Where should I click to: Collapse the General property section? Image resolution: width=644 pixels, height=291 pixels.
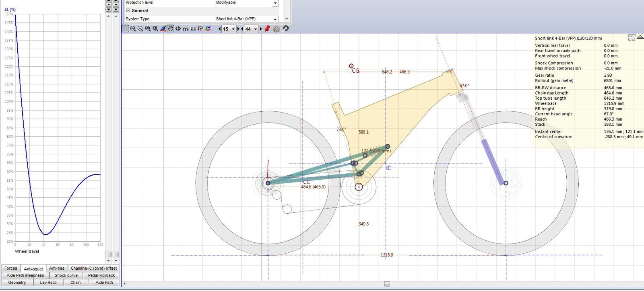point(128,11)
